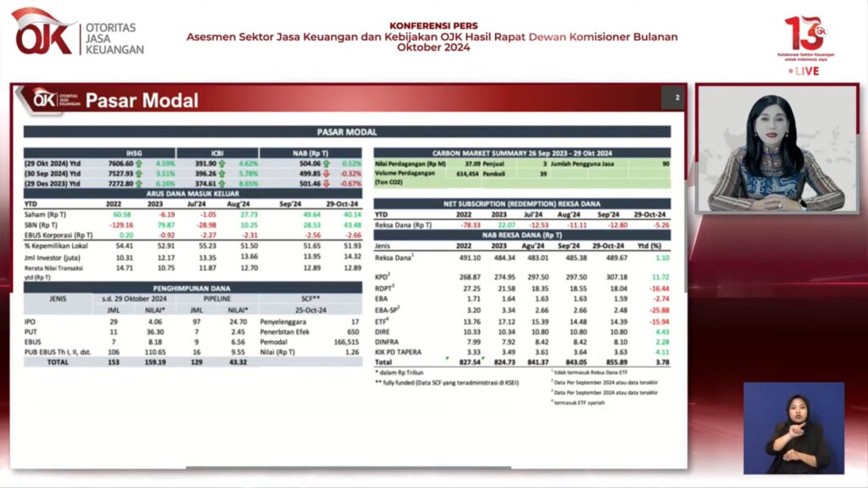Click the 3.78 total Ytd value

(x=662, y=363)
